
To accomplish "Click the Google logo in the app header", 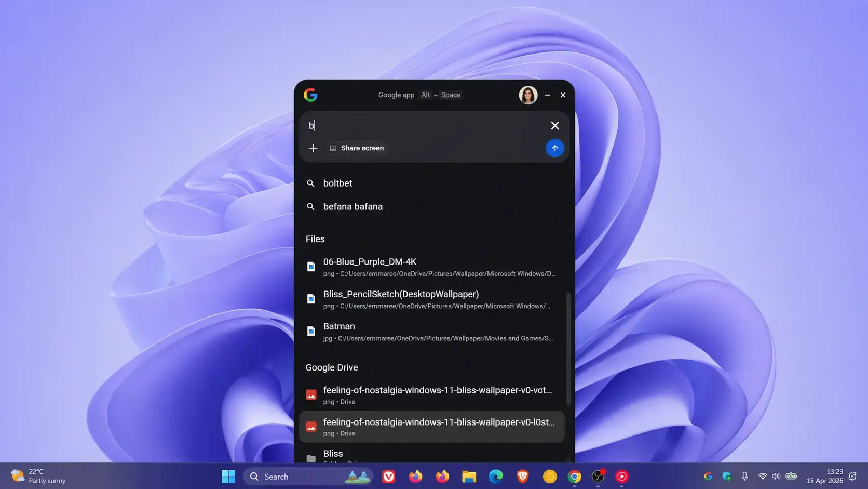I will 310,95.
